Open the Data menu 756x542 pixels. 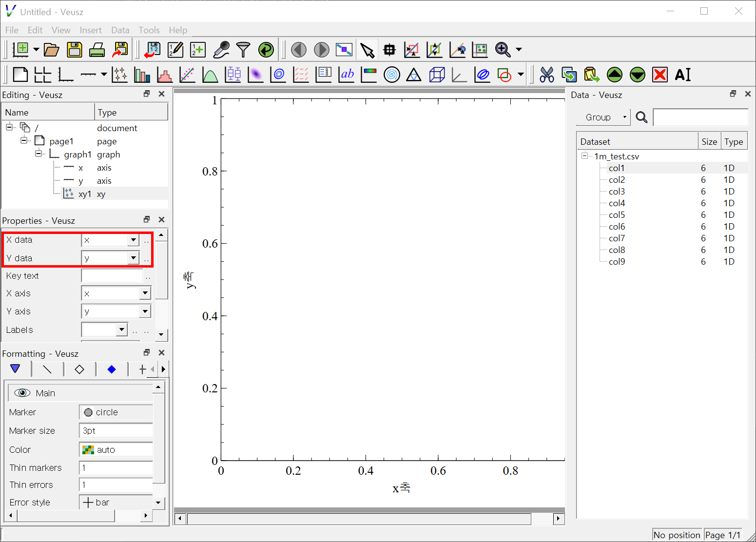[x=120, y=30]
